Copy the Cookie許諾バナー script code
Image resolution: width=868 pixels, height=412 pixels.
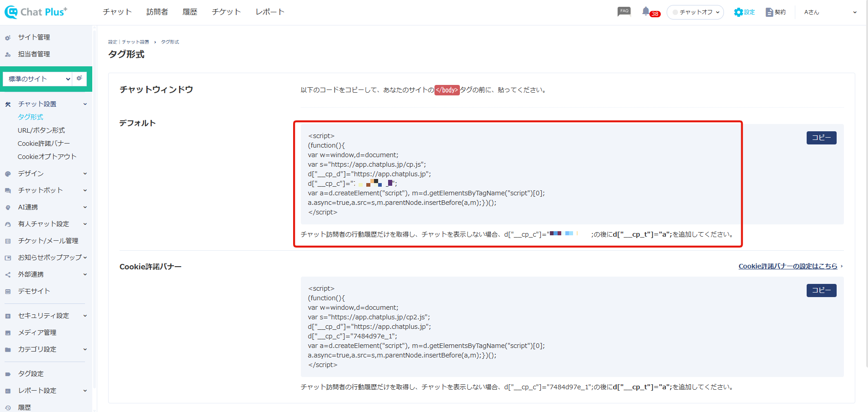click(821, 290)
